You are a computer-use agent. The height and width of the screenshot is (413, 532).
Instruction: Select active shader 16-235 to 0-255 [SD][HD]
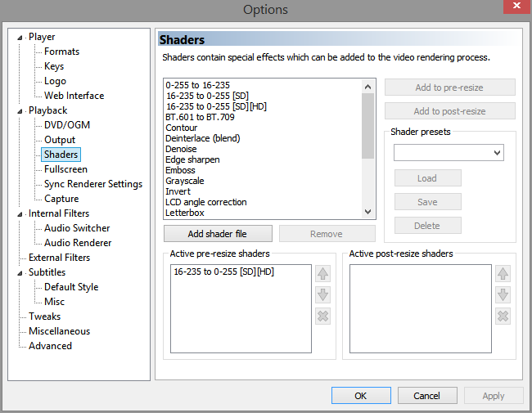223,272
